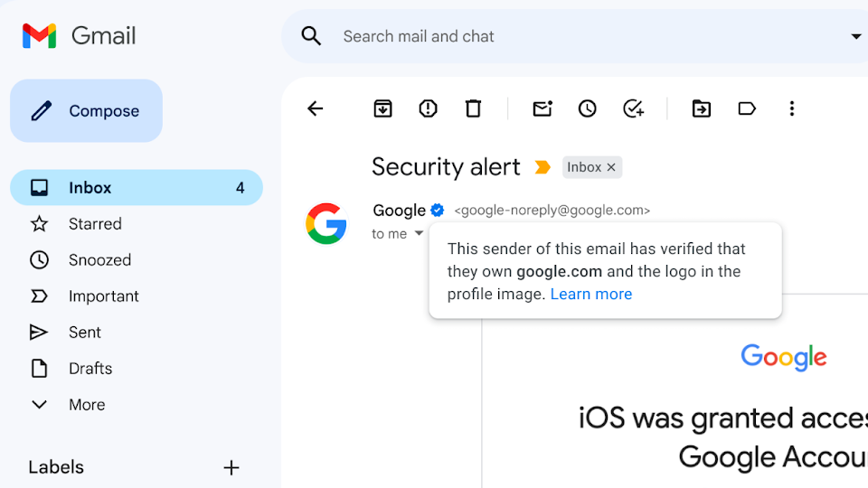Add the email to Tasks
Image resolution: width=868 pixels, height=488 pixels.
click(x=633, y=108)
